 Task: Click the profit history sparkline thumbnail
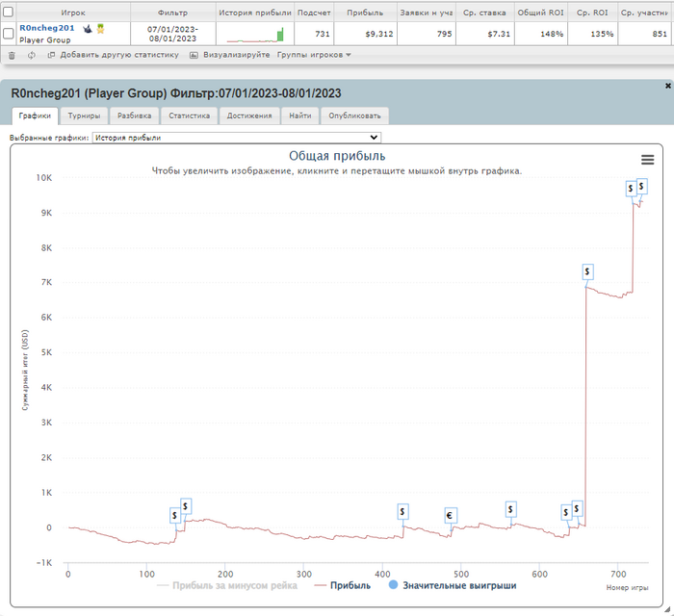click(x=255, y=35)
